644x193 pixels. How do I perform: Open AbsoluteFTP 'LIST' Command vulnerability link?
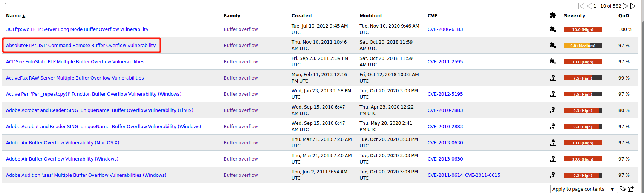click(81, 46)
